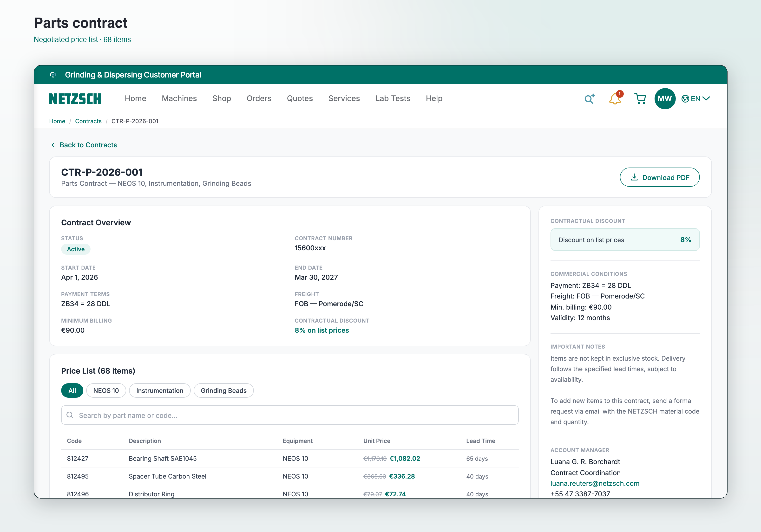Screen dimensions: 761x532
Task: Click Bearing Shaft SAE1045 description
Action: click(x=163, y=459)
